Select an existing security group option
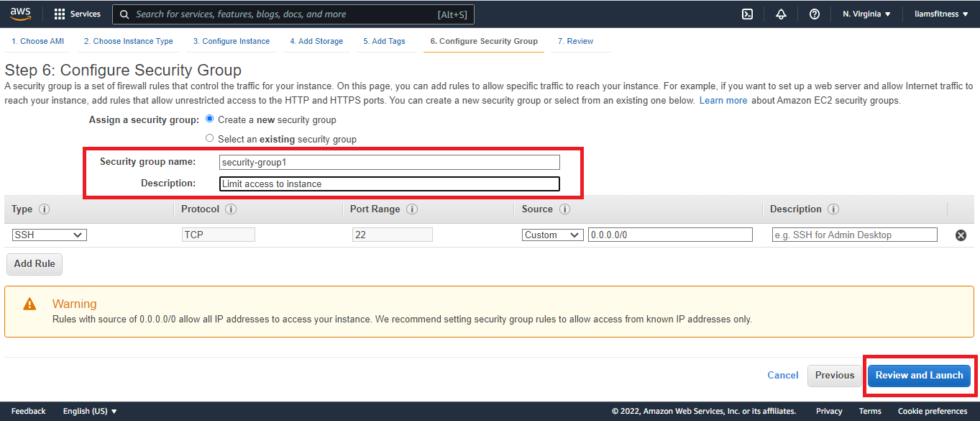This screenshot has height=421, width=980. [x=210, y=138]
